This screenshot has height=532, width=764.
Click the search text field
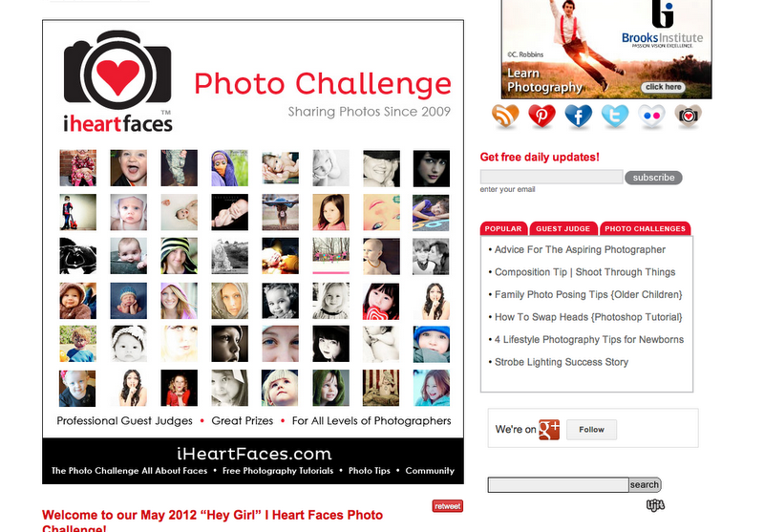pos(559,485)
